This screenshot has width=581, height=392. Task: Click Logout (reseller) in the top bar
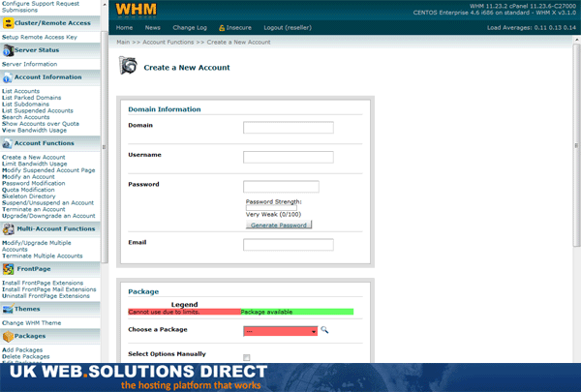tap(291, 28)
